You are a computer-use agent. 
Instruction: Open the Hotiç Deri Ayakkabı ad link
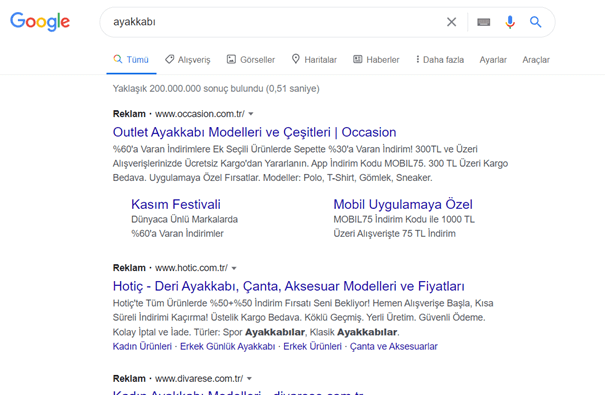289,286
